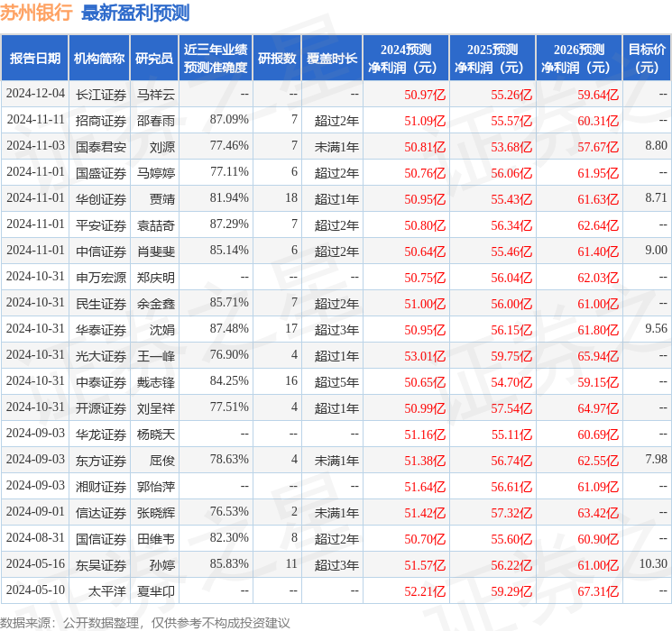Click the date 2024-11-11
Screen dimensions: 672x631
35,120
